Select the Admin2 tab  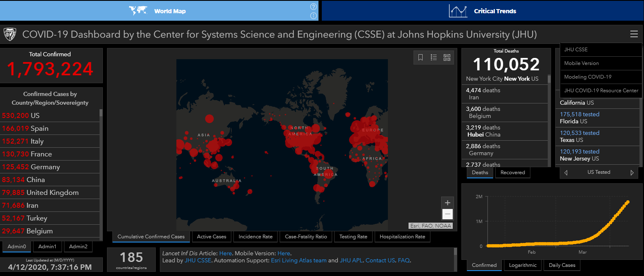point(78,247)
